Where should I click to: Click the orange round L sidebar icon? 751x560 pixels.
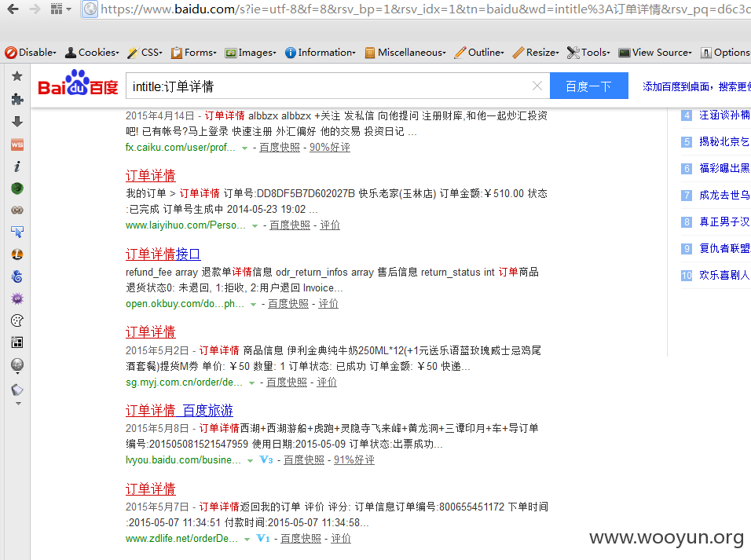click(17, 254)
